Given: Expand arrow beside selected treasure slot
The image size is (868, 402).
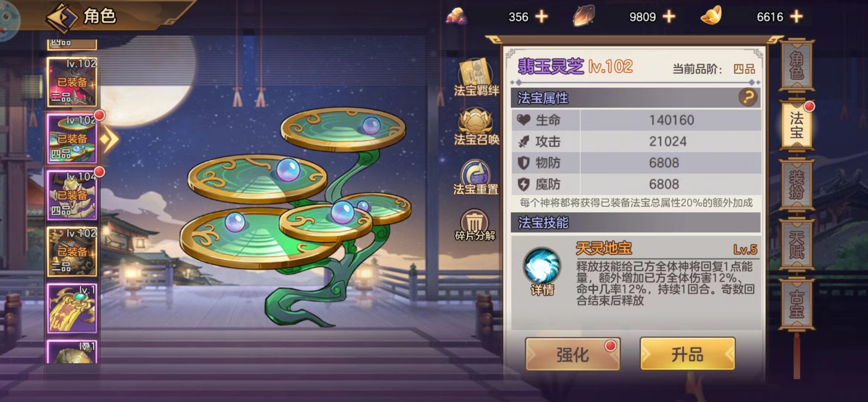Looking at the screenshot, I should click(110, 139).
